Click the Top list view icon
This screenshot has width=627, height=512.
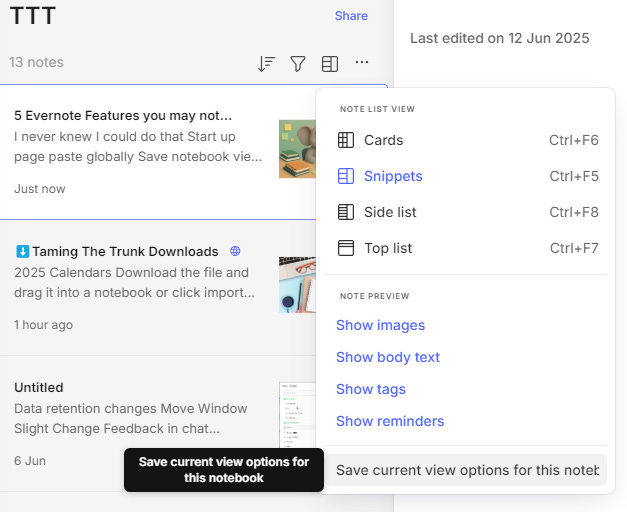346,248
